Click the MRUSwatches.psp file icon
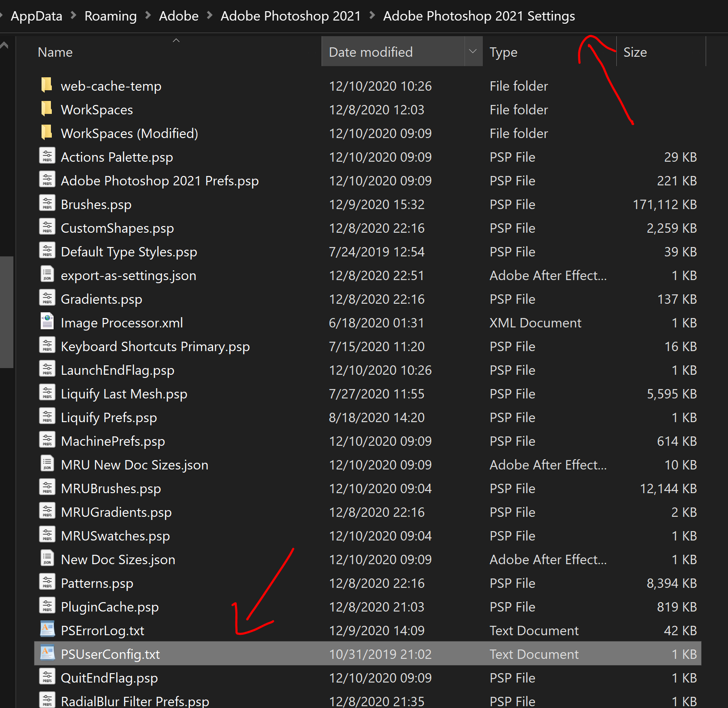 pos(47,534)
